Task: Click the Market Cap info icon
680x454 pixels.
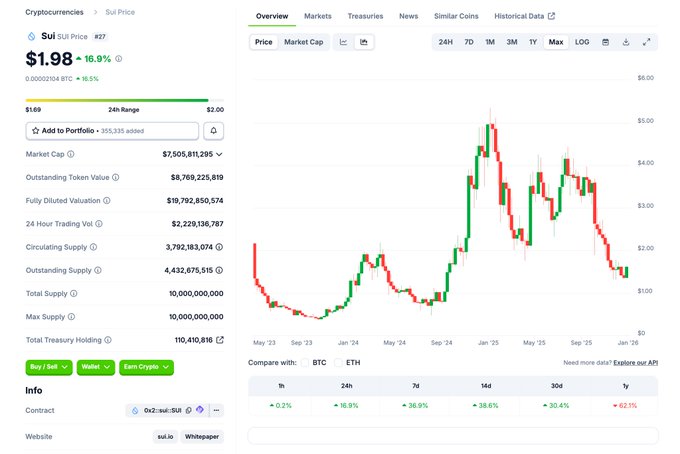Action: [70, 154]
